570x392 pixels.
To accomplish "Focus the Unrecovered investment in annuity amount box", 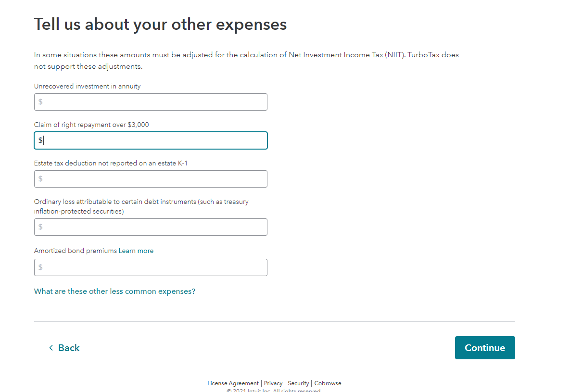I will [151, 102].
